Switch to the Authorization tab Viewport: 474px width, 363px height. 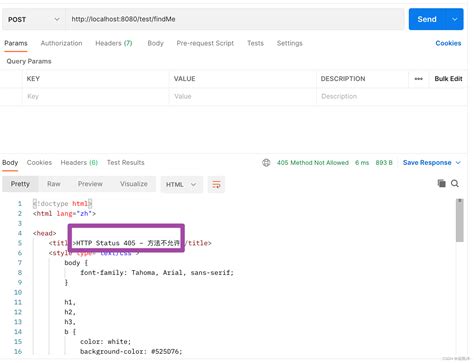(x=61, y=43)
